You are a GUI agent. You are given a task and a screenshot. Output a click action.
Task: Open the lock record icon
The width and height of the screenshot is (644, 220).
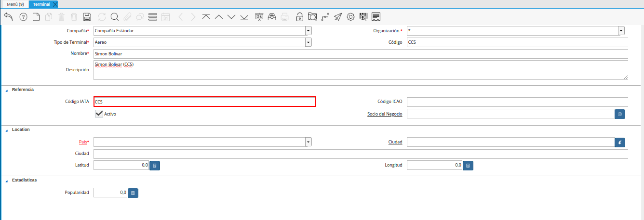pyautogui.click(x=300, y=17)
